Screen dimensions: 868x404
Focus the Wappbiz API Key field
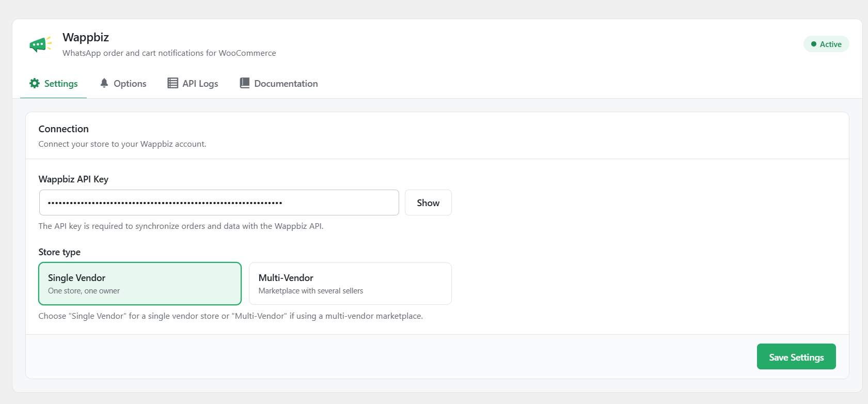pyautogui.click(x=219, y=203)
